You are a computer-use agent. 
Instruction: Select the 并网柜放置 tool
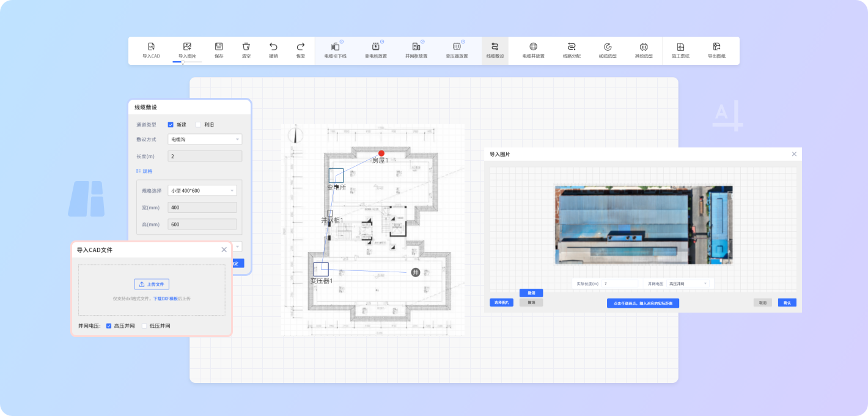(x=416, y=50)
